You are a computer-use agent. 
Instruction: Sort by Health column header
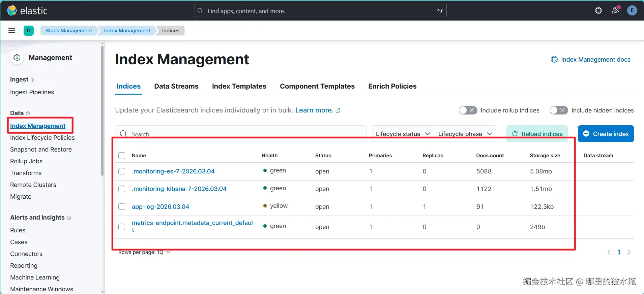pyautogui.click(x=270, y=156)
